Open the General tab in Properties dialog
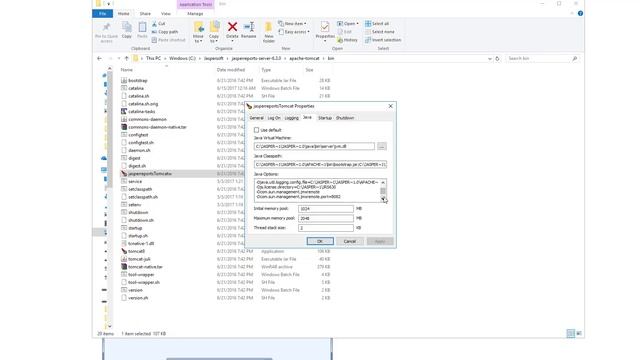Image resolution: width=640 pixels, height=360 pixels. [256, 118]
